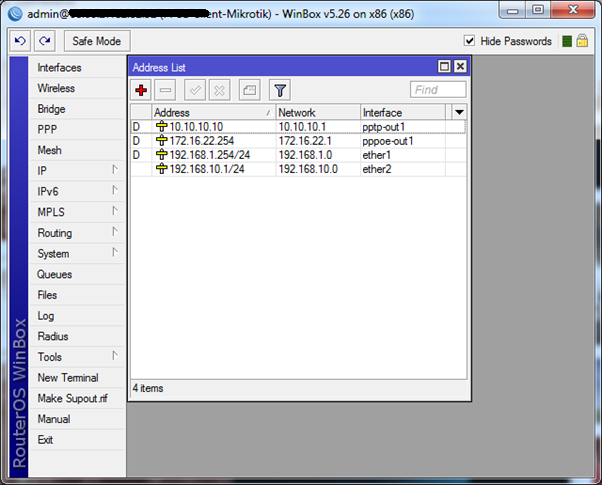
Task: Minimize the WinBox main window
Action: click(513, 10)
